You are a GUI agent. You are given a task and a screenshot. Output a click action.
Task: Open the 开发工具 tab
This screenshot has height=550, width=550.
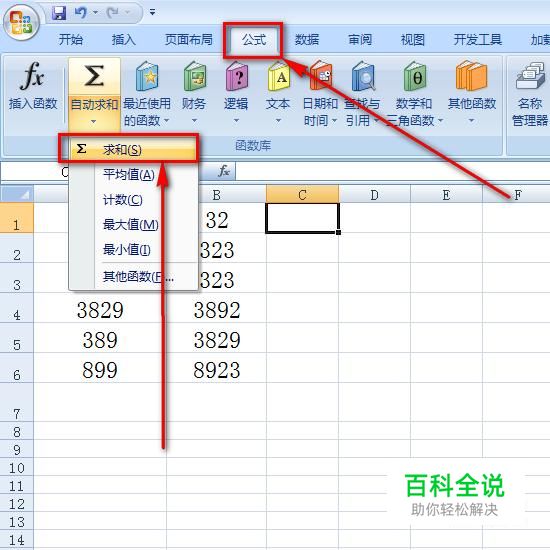tap(478, 40)
